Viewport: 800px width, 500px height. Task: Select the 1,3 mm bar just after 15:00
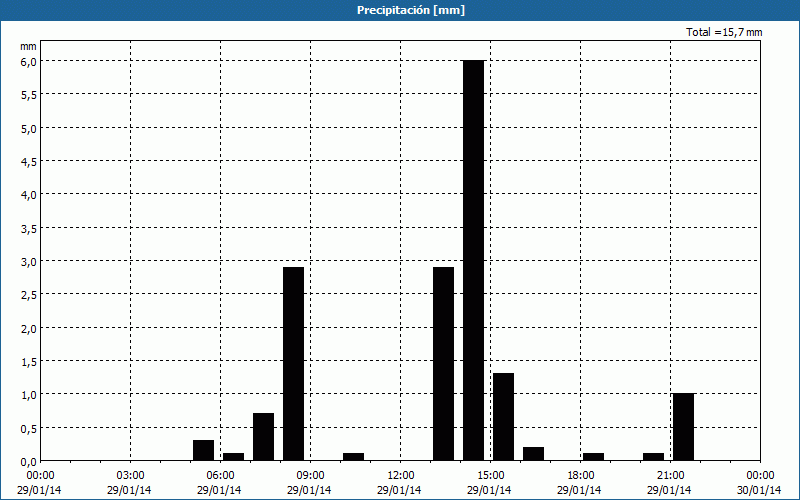(504, 417)
